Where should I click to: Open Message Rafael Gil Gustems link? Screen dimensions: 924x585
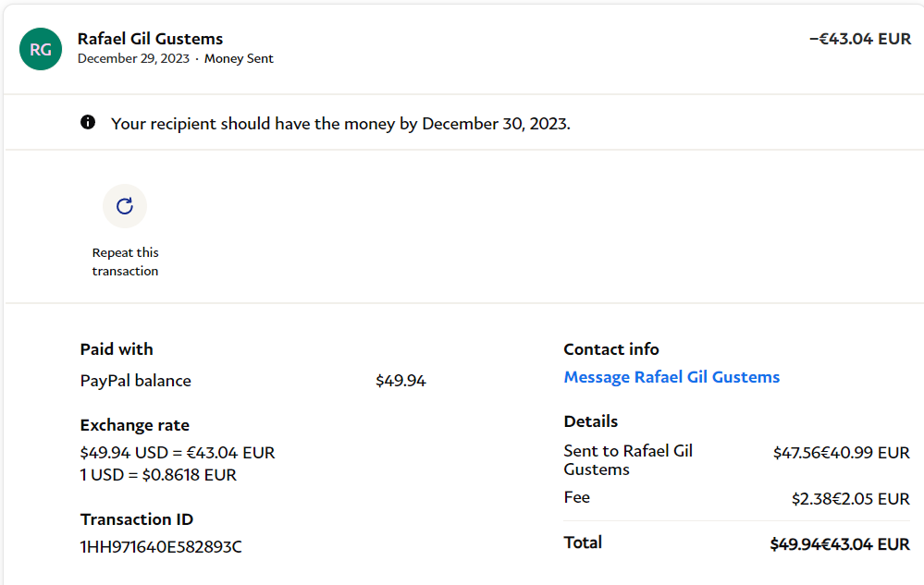coord(671,377)
